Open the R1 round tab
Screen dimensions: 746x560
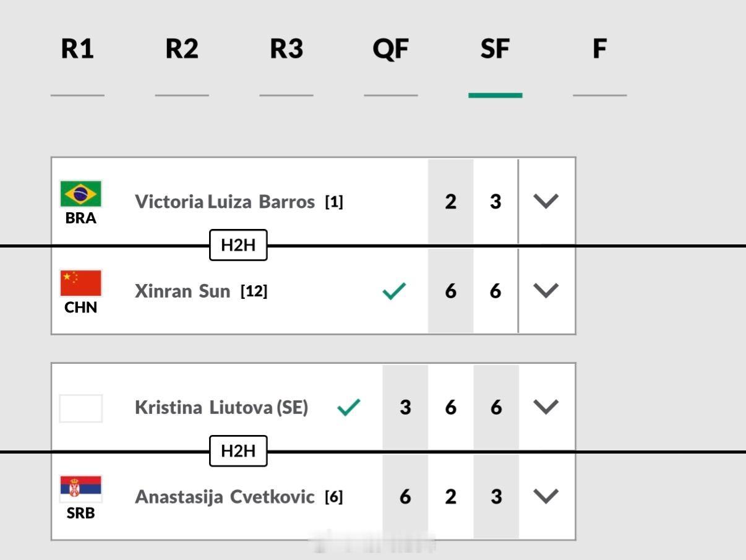[x=78, y=49]
